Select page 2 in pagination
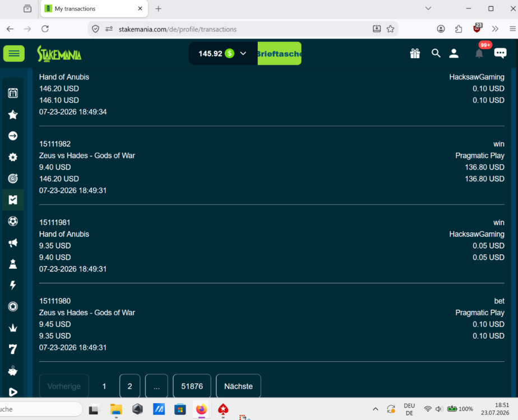 pyautogui.click(x=130, y=386)
